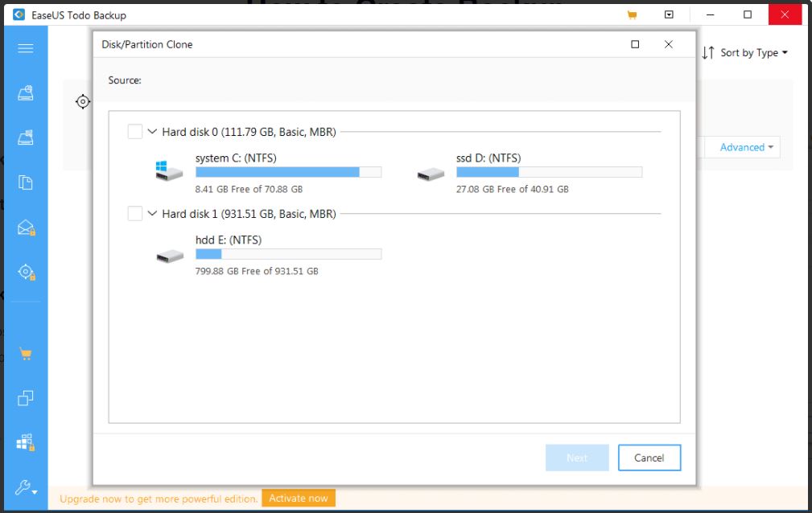Select the ssd D: drive icon
Viewport: 812px width, 513px height.
[x=431, y=174]
